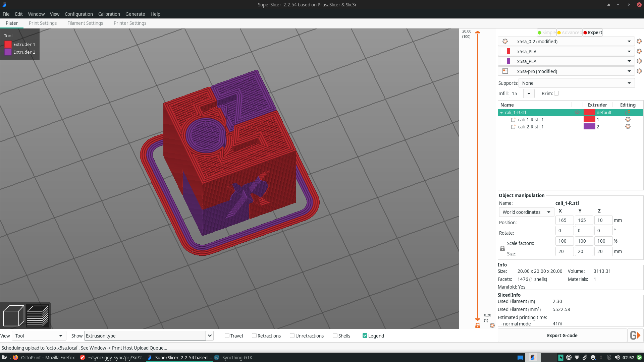
Task: Open the Calibration menu
Action: (x=109, y=14)
